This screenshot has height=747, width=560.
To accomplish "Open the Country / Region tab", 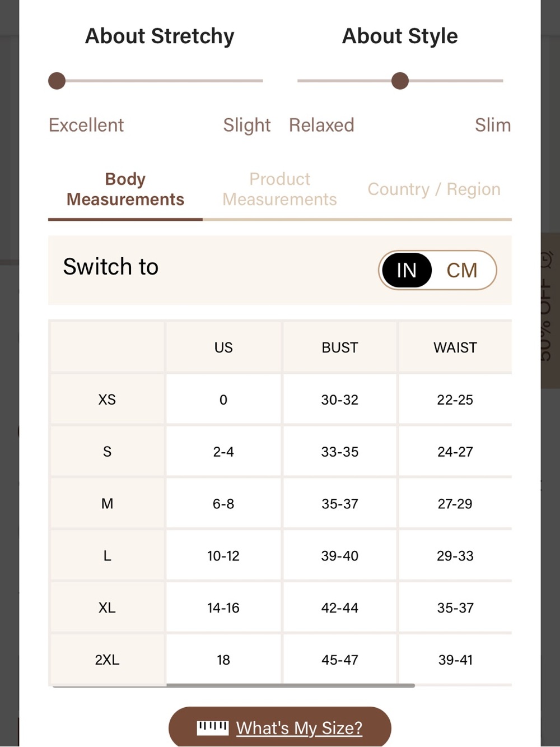I will click(x=434, y=189).
